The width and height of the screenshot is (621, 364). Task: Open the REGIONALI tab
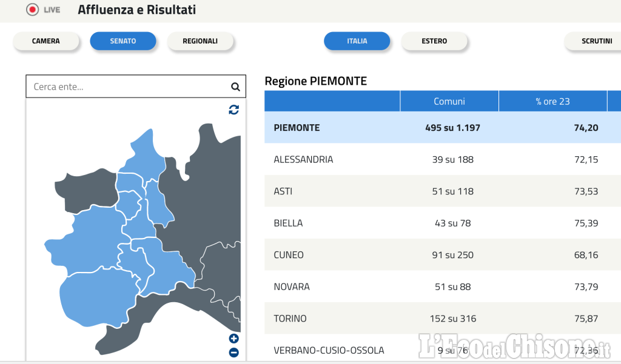coord(200,41)
